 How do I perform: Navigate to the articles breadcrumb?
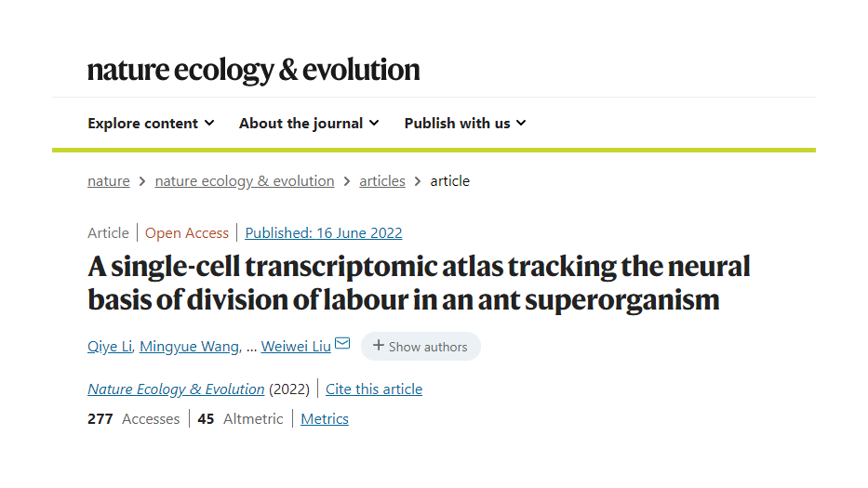pyautogui.click(x=382, y=181)
